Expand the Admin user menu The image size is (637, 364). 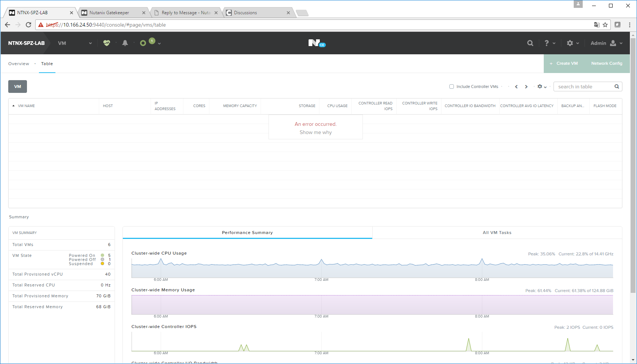(x=606, y=43)
